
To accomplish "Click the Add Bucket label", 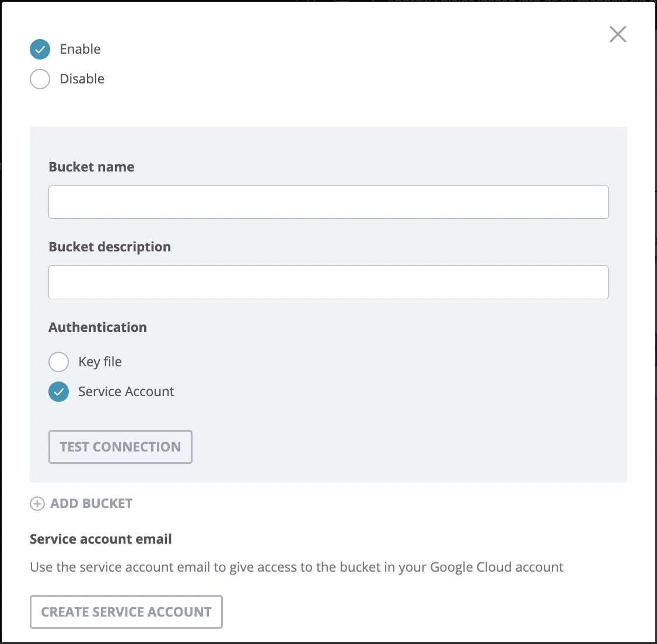I will 92,503.
